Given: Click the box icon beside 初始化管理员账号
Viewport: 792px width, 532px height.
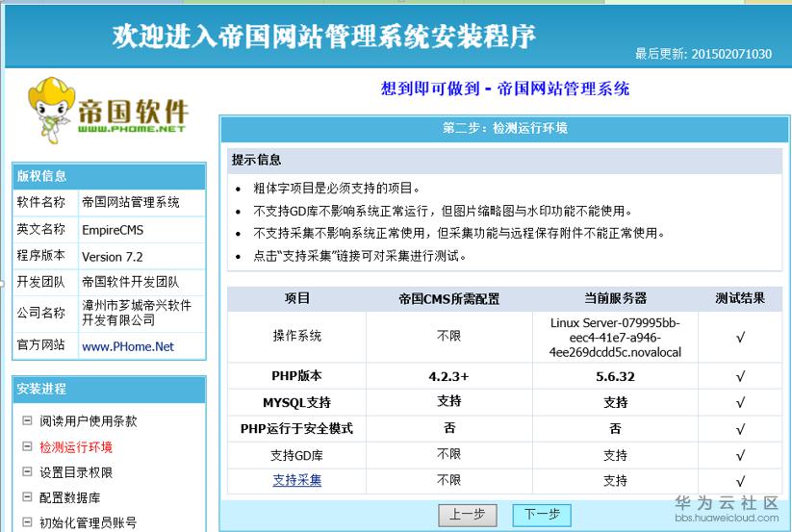Looking at the screenshot, I should (27, 522).
